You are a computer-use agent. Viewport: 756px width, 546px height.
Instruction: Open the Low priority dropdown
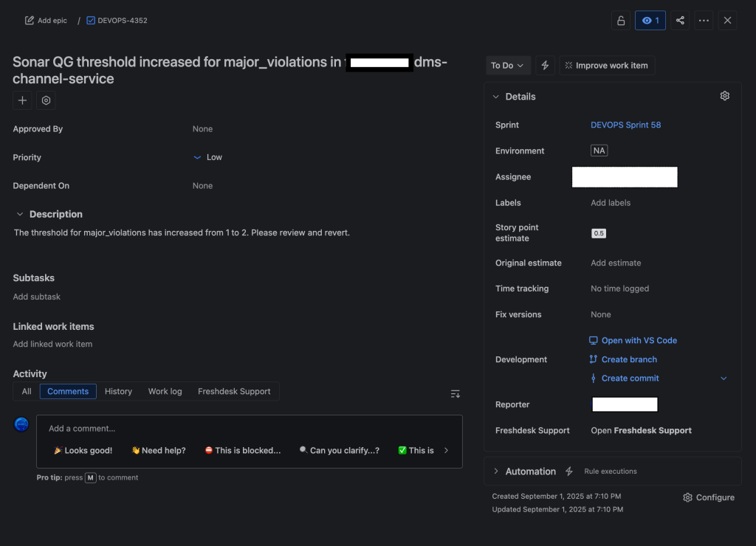(x=207, y=157)
